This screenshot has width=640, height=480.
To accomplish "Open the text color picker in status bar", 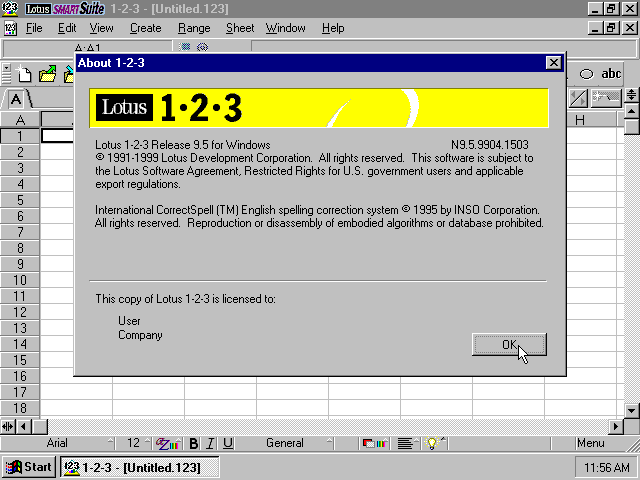I will (168, 443).
